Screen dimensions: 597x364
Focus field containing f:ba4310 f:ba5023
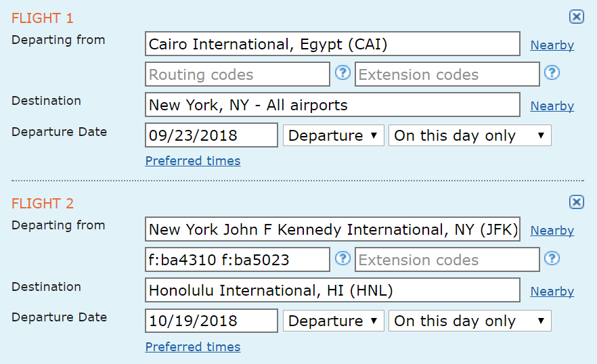click(x=237, y=260)
